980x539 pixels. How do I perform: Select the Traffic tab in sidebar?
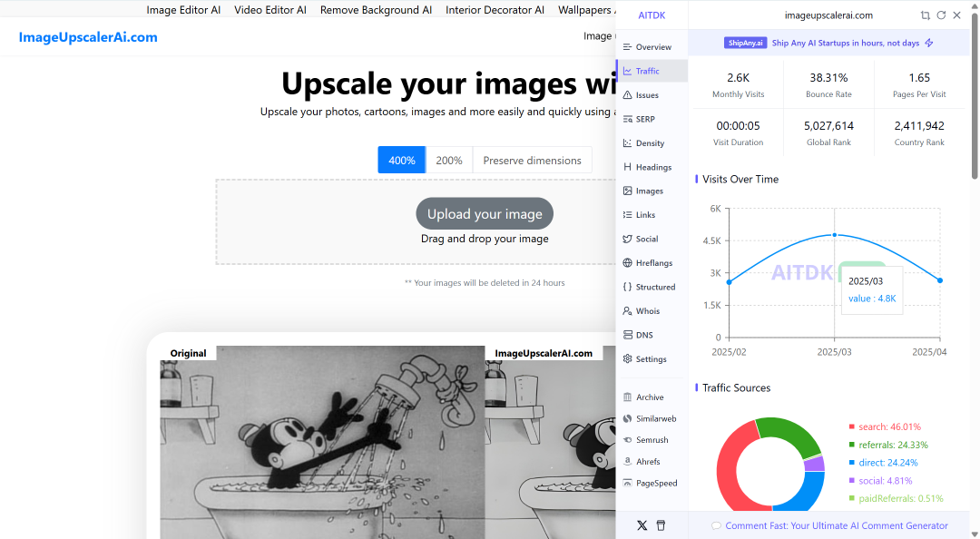click(652, 71)
